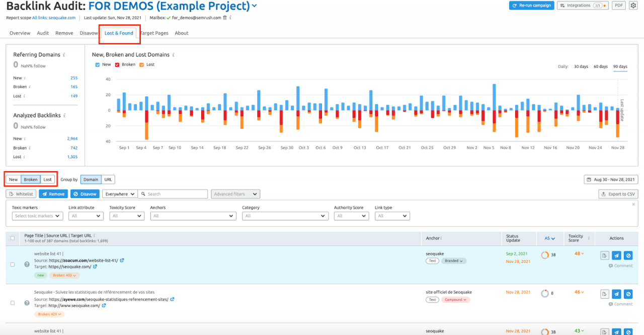Open the settings gear icon
This screenshot has height=335, width=644.
pos(633,6)
